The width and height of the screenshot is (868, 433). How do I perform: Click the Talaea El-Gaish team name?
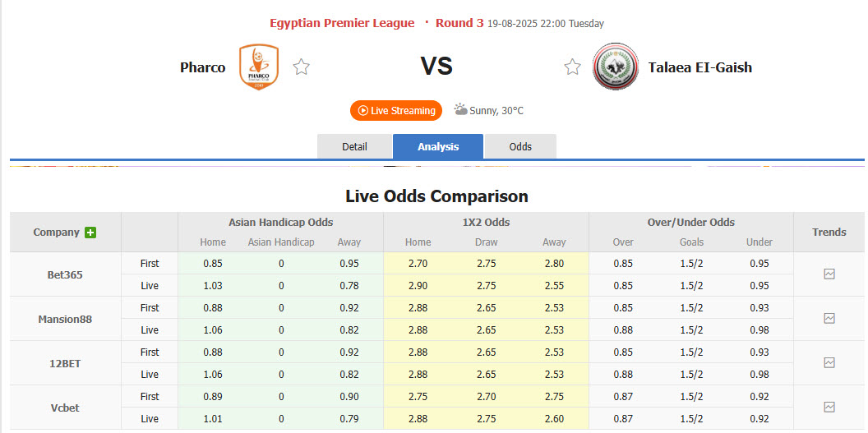coord(699,67)
